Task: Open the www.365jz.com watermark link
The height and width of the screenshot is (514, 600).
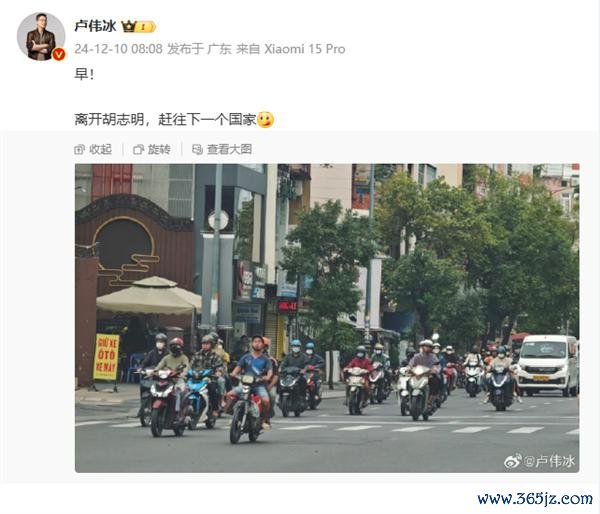Action: coord(535,499)
